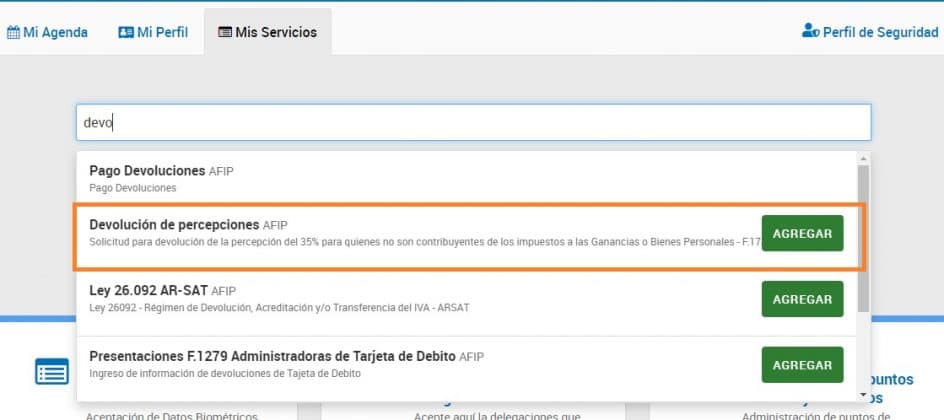944x420 pixels.
Task: Click AGREGAR for Ley 26.092 AR-SAT
Action: coord(803,299)
